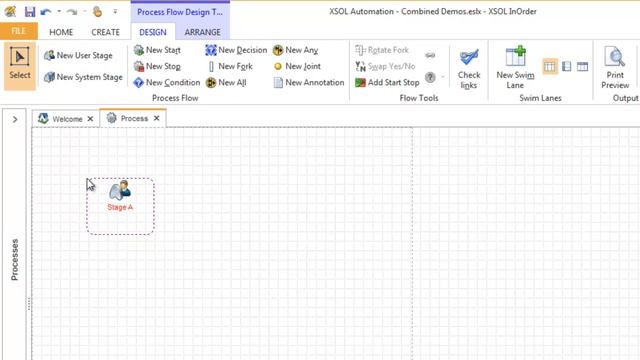Save the project using the floppy icon

tap(29, 12)
